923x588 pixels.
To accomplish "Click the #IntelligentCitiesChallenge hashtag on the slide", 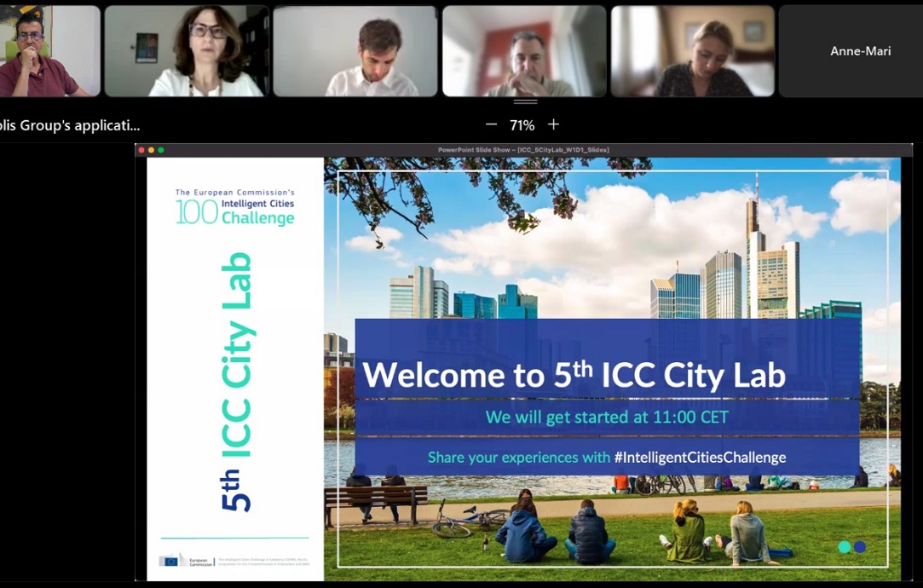I will pyautogui.click(x=700, y=458).
